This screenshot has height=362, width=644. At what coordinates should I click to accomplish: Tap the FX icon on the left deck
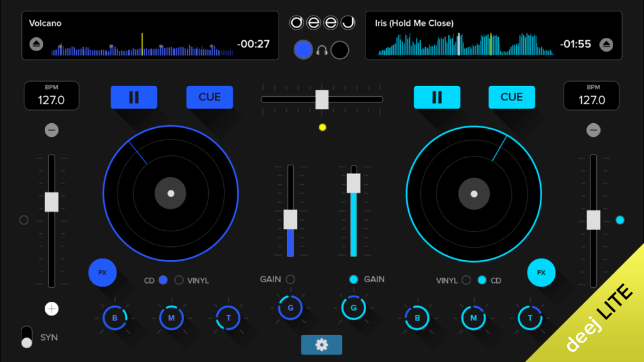(103, 273)
